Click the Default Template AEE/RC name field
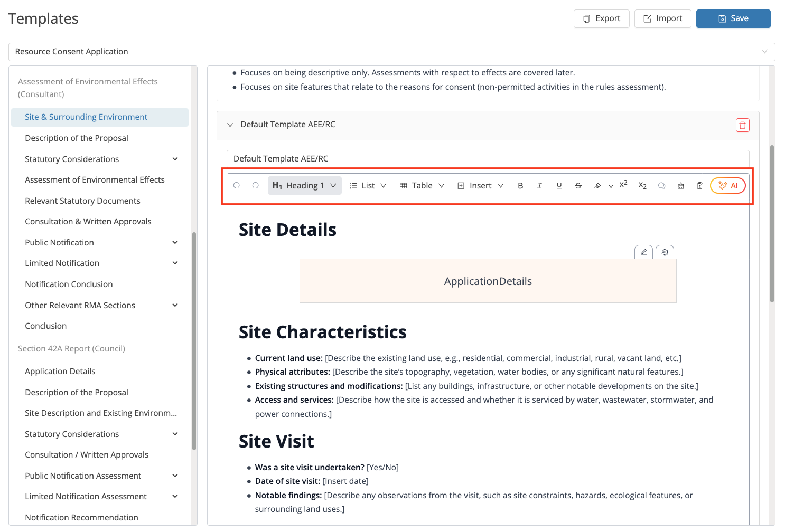Viewport: 785px width, 532px height. coord(488,158)
